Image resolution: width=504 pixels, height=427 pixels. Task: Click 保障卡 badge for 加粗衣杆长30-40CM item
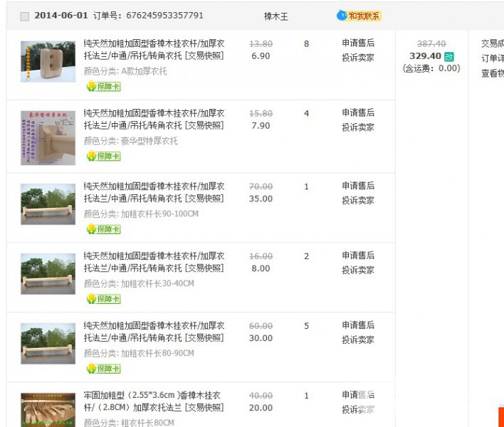pos(103,299)
